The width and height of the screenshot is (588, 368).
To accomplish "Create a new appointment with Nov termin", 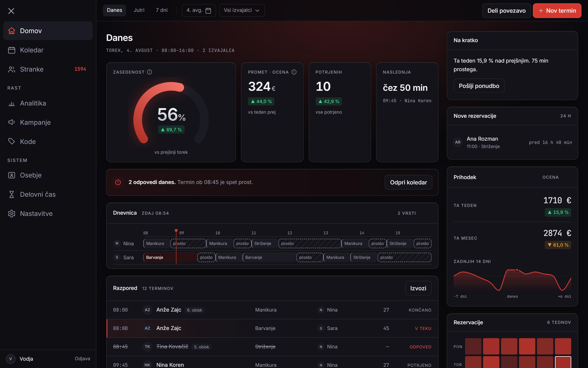I will [x=557, y=10].
